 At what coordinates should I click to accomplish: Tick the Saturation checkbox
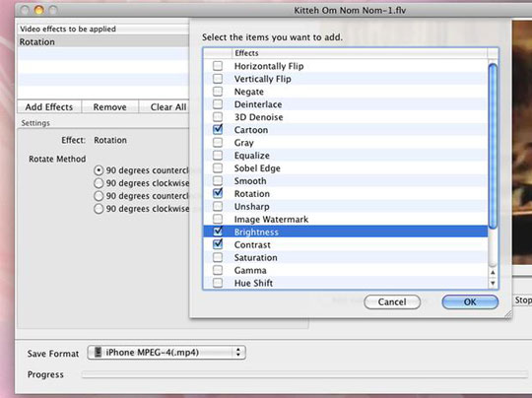(x=218, y=257)
